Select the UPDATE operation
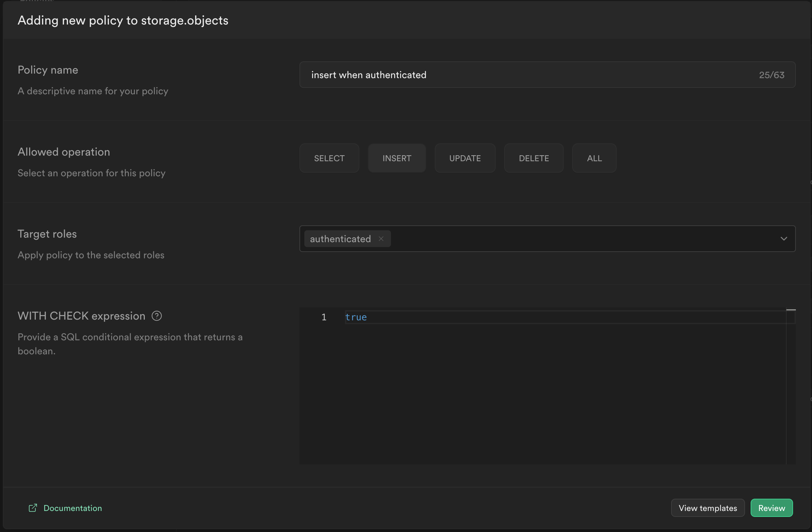 click(x=465, y=158)
